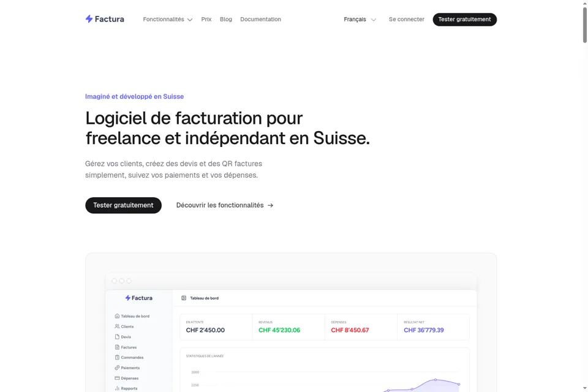This screenshot has width=588, height=392.
Task: Open the Documentation link
Action: 261,20
